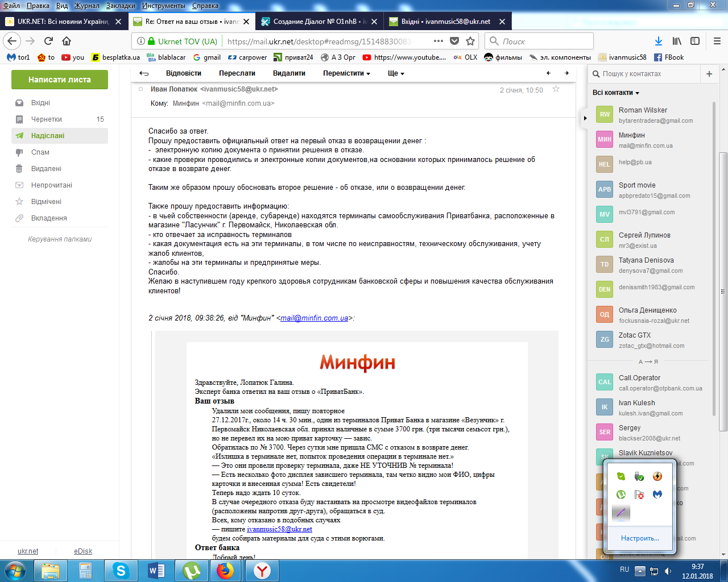Open uTorrent from the Windows taskbar
The image size is (728, 582).
click(192, 571)
